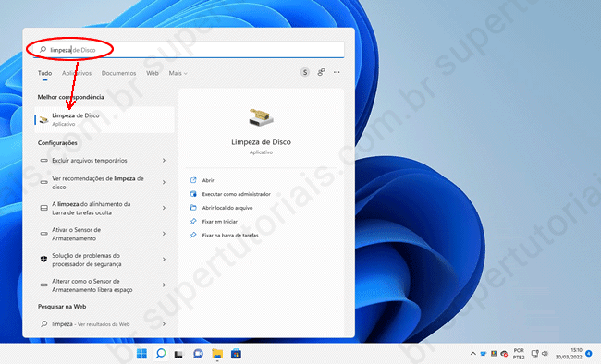Screen dimensions: 601x364
Task: Open Microsoft Store from the taskbar
Action: click(236, 354)
